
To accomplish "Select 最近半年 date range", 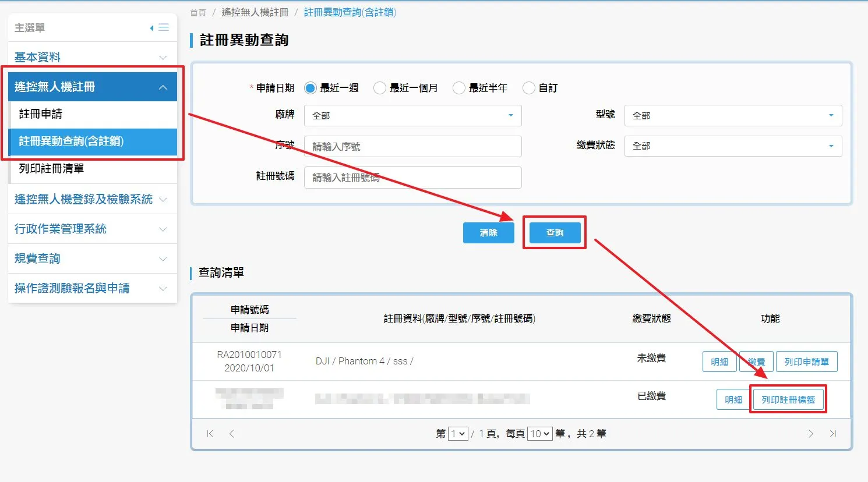I will pyautogui.click(x=459, y=88).
